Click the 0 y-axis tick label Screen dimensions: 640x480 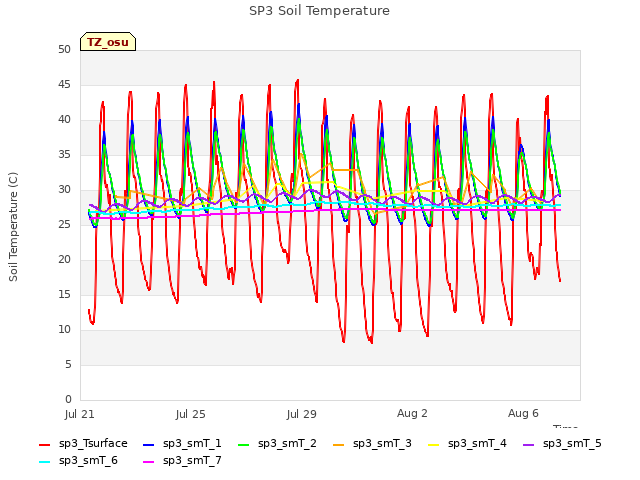click(68, 399)
